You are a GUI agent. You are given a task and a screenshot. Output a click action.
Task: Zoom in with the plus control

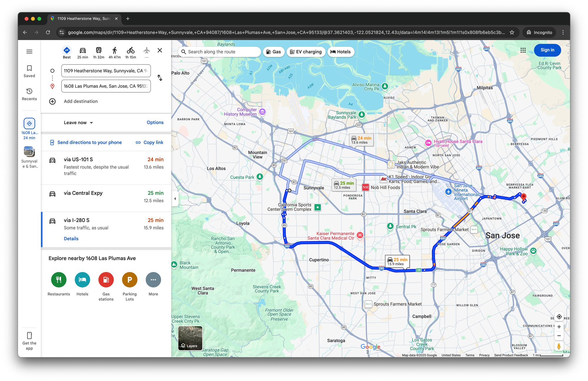[559, 327]
